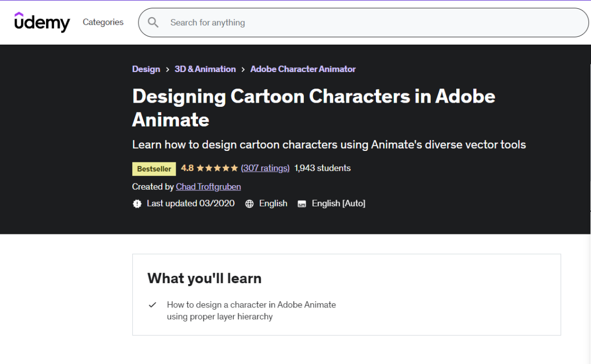The height and width of the screenshot is (364, 591).
Task: Click the globe language icon
Action: [249, 203]
